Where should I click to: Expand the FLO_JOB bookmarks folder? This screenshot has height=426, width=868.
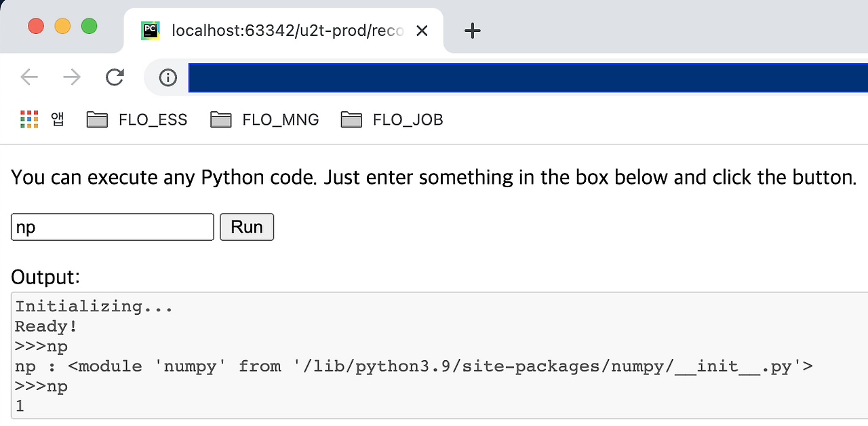click(x=408, y=119)
